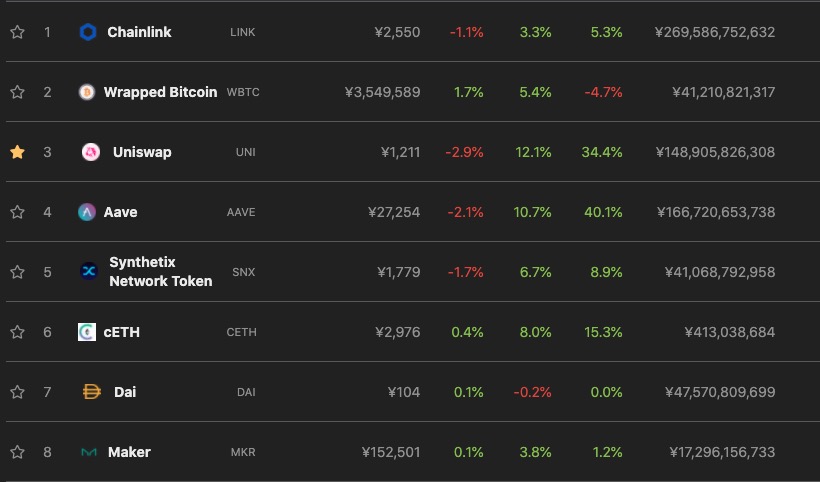Click the cETH coin logo icon

pos(87,332)
